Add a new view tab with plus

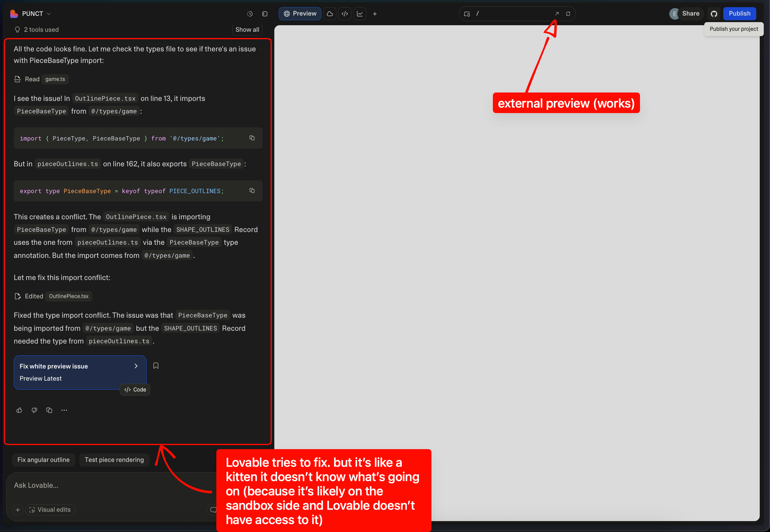[375, 14]
